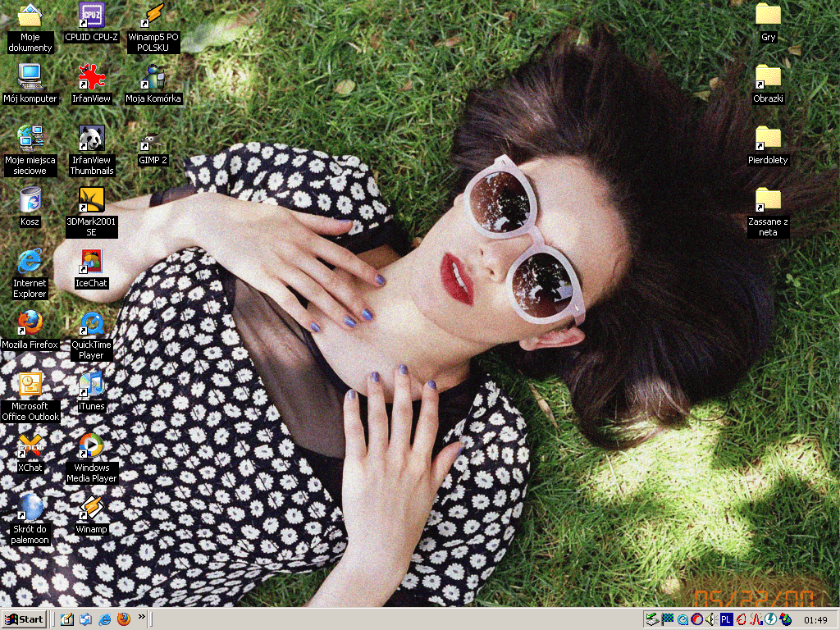
Task: Click the Start button
Action: tap(24, 619)
